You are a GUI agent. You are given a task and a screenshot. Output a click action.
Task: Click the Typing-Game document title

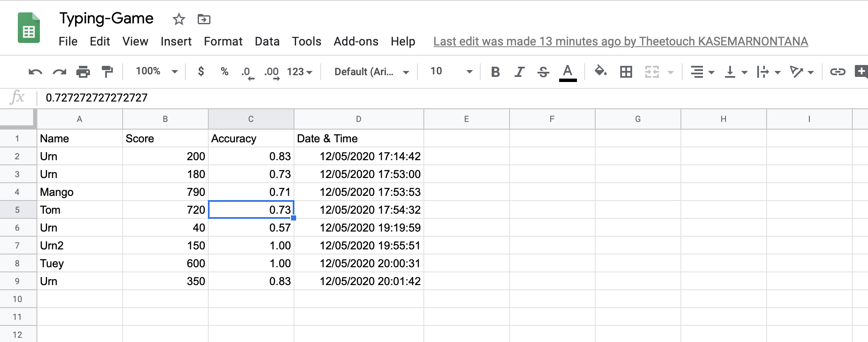point(106,19)
